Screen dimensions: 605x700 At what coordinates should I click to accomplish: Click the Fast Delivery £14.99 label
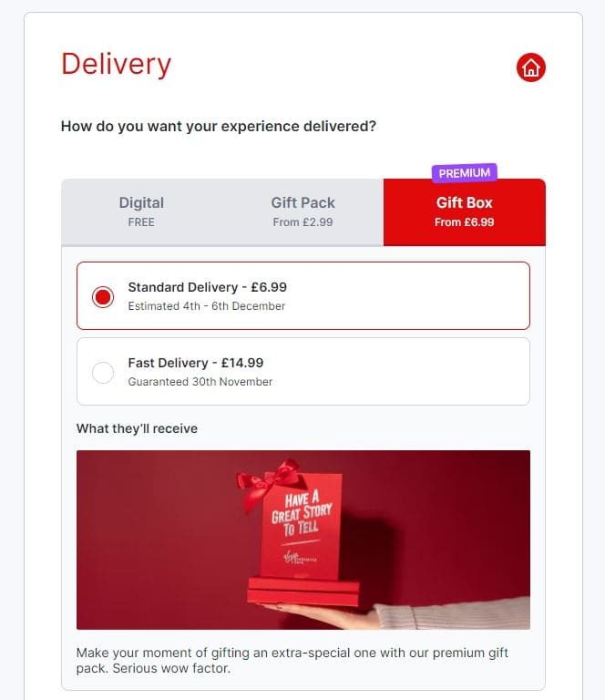[x=196, y=363]
